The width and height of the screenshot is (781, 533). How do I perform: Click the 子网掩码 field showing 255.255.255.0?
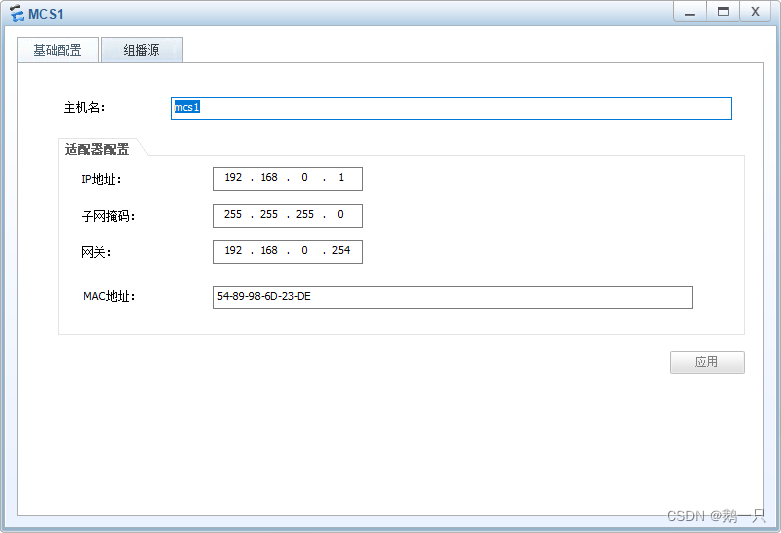(288, 216)
